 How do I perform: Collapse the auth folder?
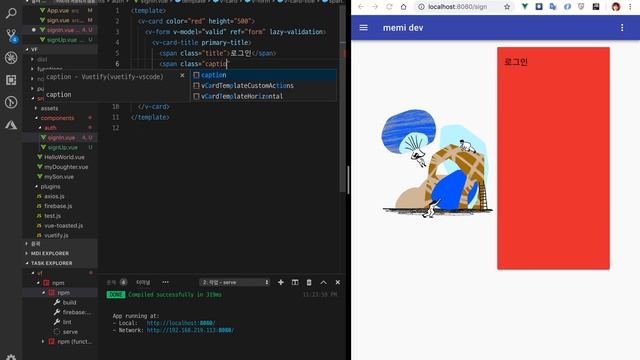50,128
